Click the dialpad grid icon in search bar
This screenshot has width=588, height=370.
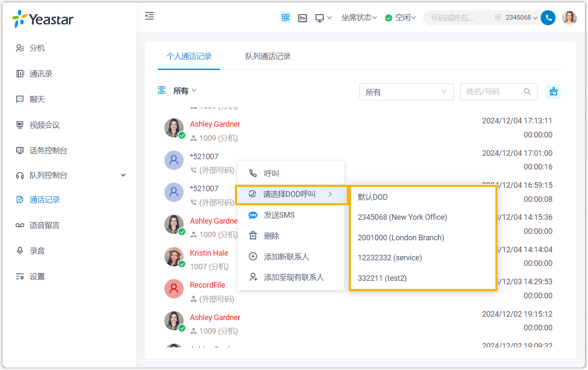(x=497, y=17)
